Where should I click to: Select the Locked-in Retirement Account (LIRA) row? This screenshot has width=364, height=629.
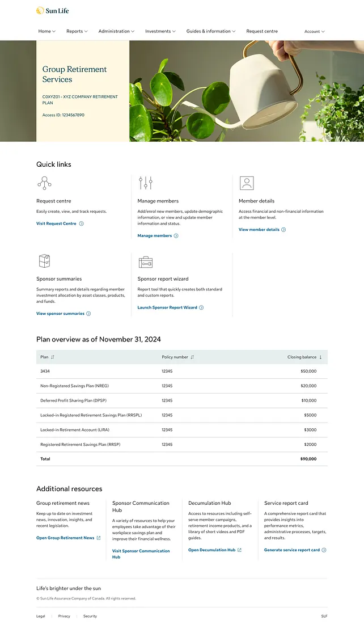182,430
